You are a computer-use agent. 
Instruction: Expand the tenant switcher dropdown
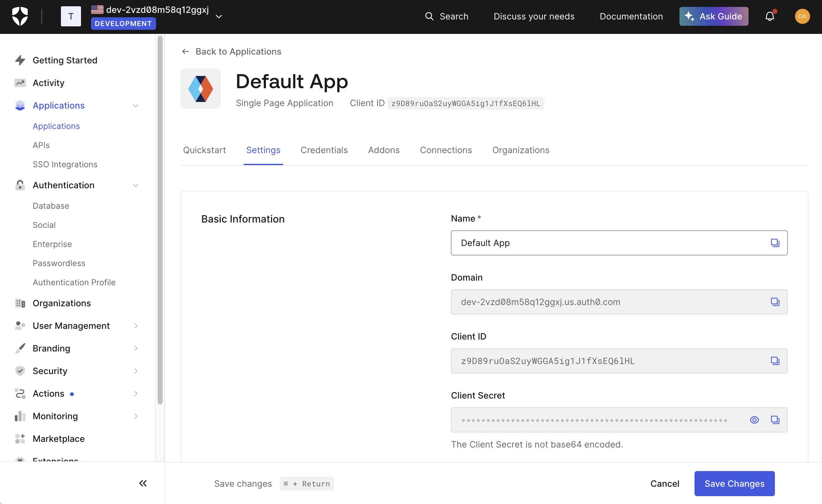[x=219, y=16]
